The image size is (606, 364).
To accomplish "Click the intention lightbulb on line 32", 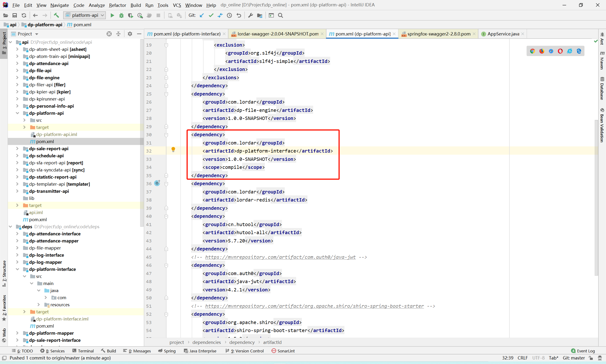I will click(173, 149).
